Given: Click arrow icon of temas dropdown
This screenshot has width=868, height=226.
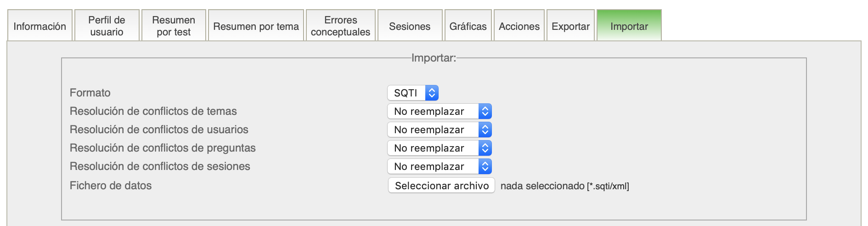Looking at the screenshot, I should [x=485, y=111].
